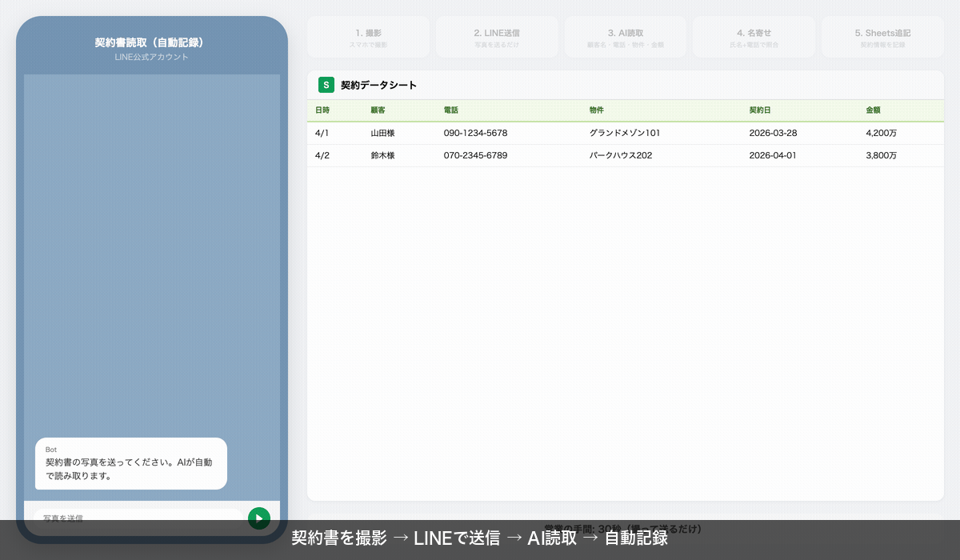Click the 金額 column header

point(874,110)
